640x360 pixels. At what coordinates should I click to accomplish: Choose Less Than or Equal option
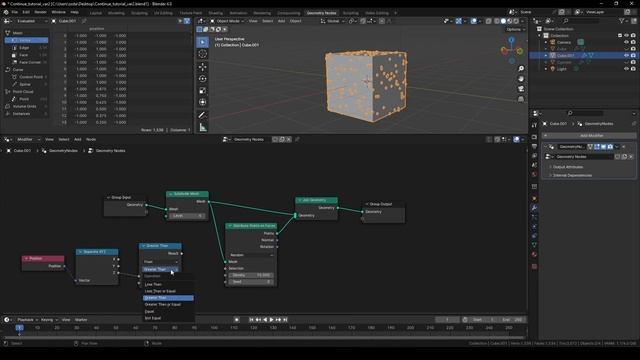point(168,291)
